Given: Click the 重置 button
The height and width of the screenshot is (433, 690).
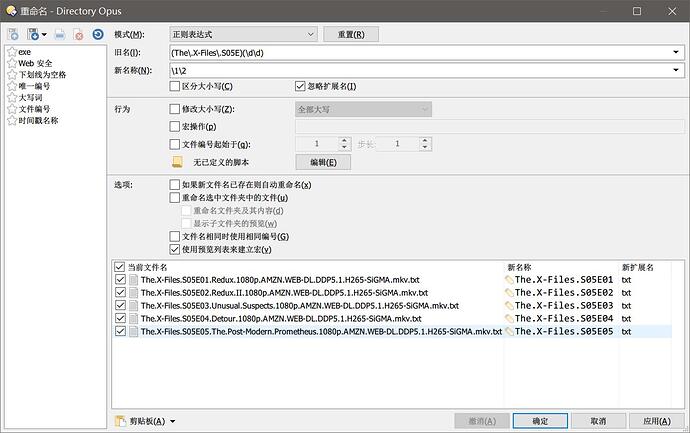Looking at the screenshot, I should pyautogui.click(x=343, y=34).
